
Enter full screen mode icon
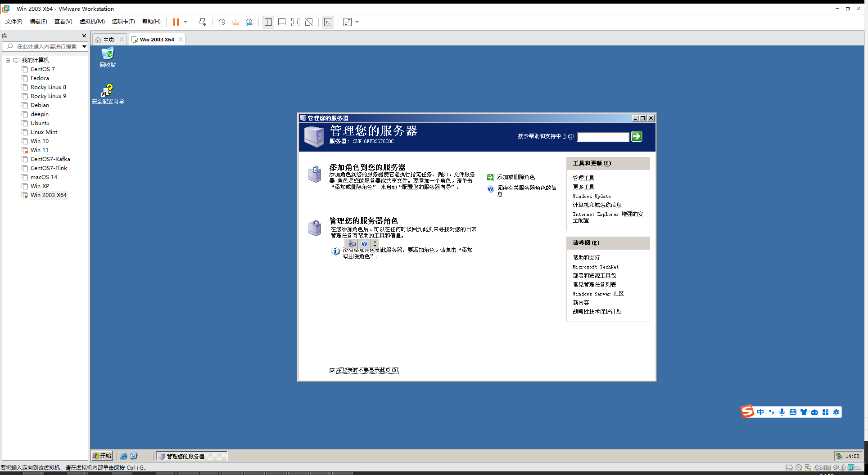click(x=295, y=22)
